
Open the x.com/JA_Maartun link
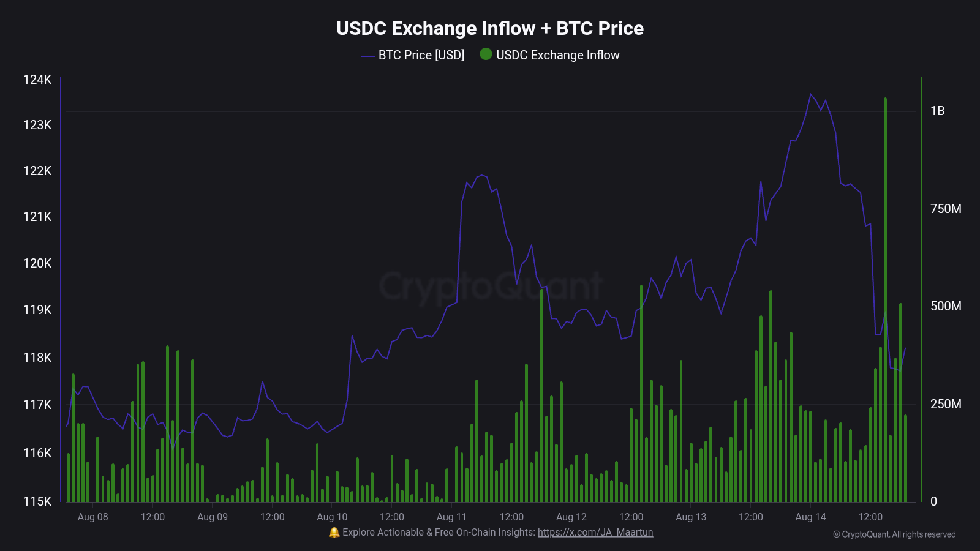pyautogui.click(x=595, y=532)
